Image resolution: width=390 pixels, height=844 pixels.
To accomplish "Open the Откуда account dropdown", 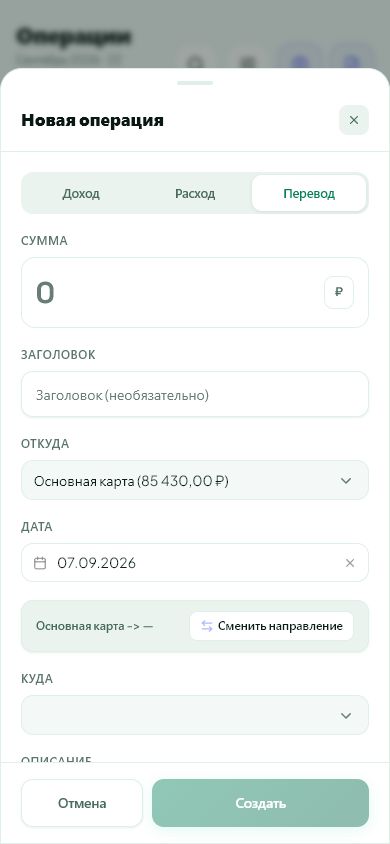I will coord(195,480).
